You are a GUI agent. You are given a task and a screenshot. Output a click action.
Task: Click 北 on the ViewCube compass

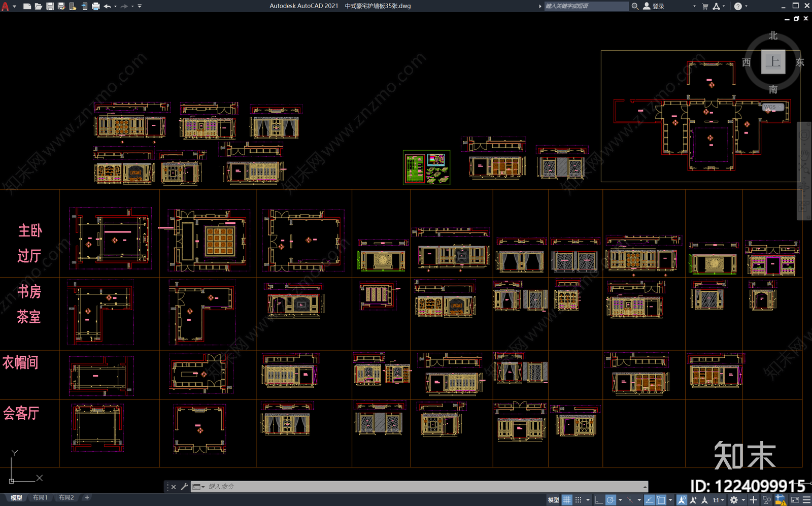pyautogui.click(x=773, y=36)
